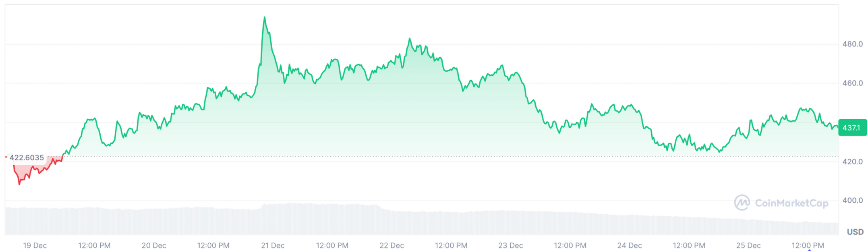Click the 420.0 price axis label

852,162
